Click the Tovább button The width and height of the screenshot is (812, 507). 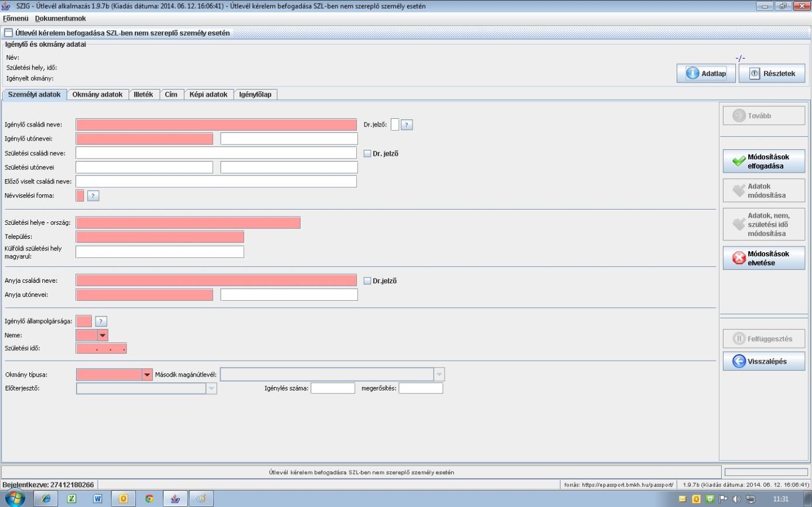click(x=764, y=116)
